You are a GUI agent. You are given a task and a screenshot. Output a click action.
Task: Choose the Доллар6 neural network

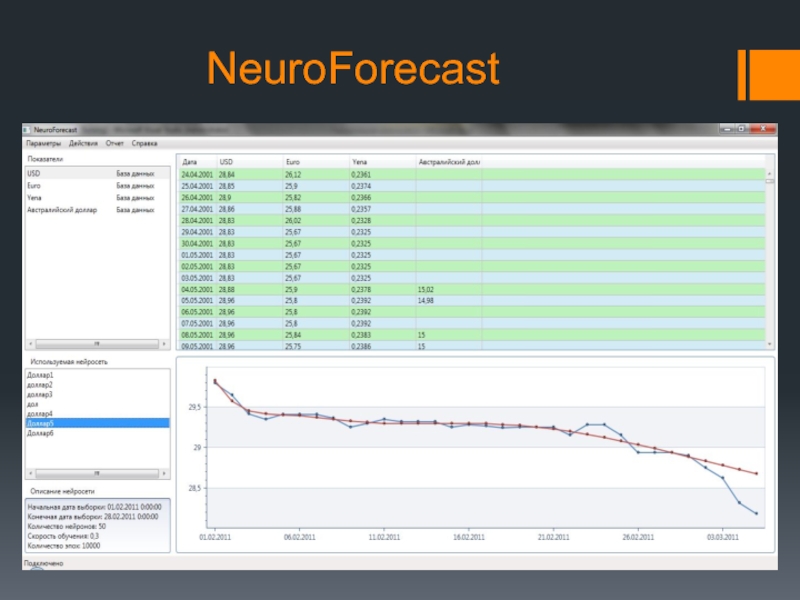[41, 433]
